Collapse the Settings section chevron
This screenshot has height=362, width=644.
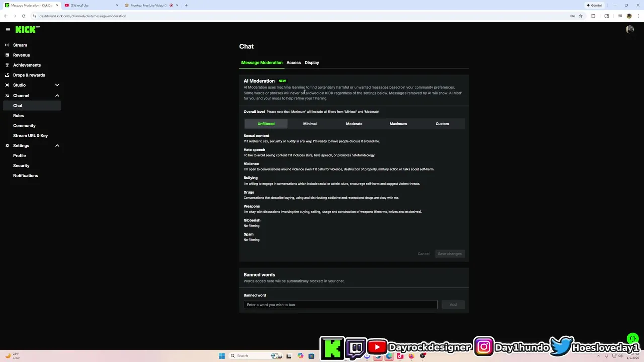coord(57,146)
